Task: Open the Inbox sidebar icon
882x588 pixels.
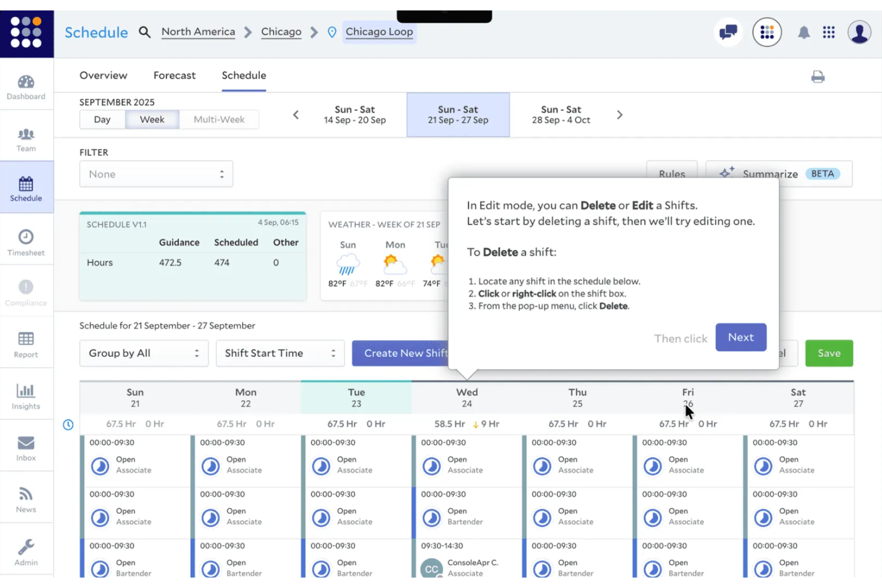Action: coord(26,448)
